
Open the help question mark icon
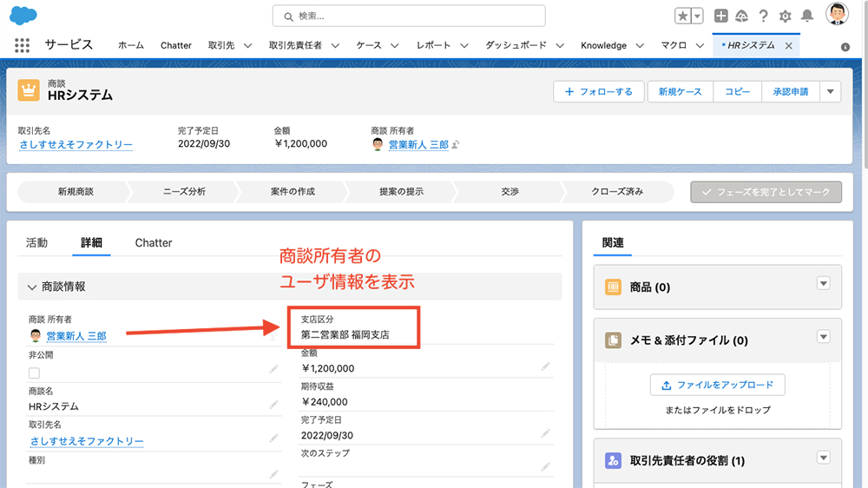click(763, 16)
